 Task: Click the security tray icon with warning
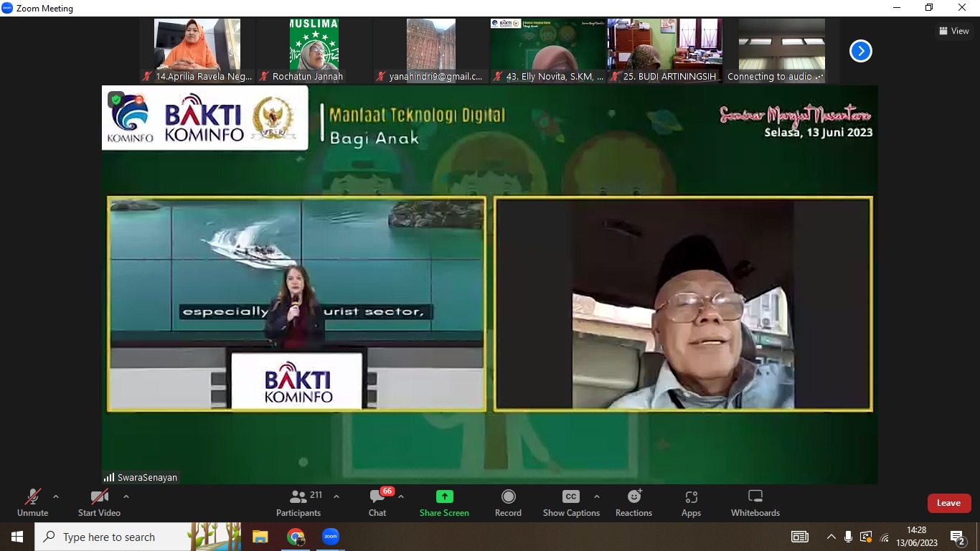point(866,537)
